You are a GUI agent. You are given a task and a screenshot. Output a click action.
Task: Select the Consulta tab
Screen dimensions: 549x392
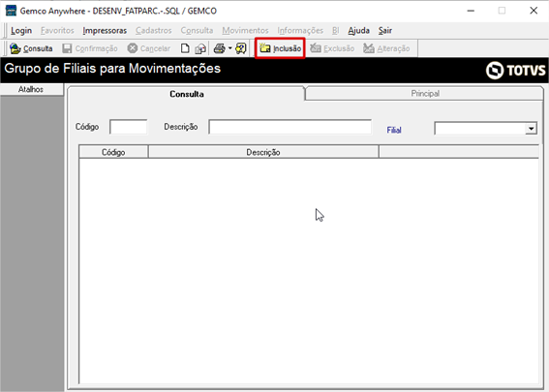[187, 94]
